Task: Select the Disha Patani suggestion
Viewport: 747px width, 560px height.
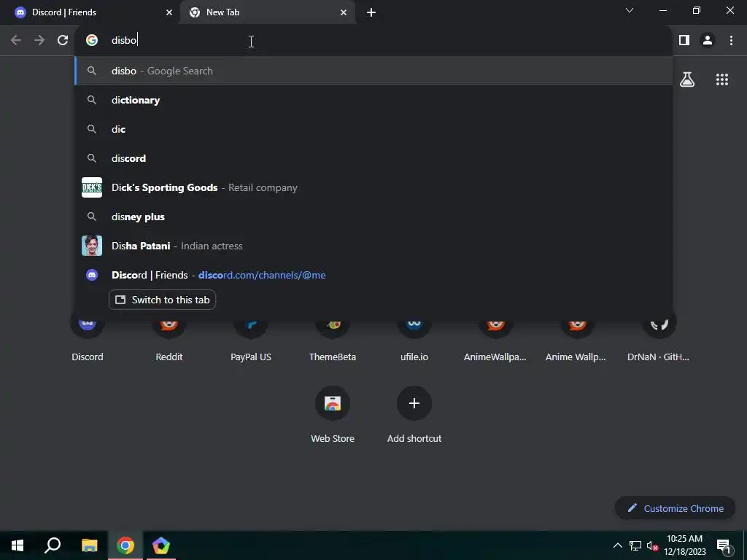Action: pos(373,246)
